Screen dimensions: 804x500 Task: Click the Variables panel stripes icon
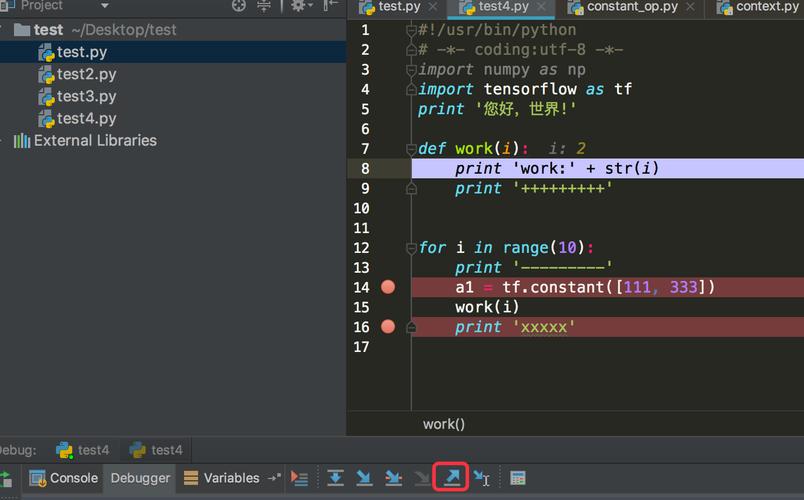[x=191, y=477]
